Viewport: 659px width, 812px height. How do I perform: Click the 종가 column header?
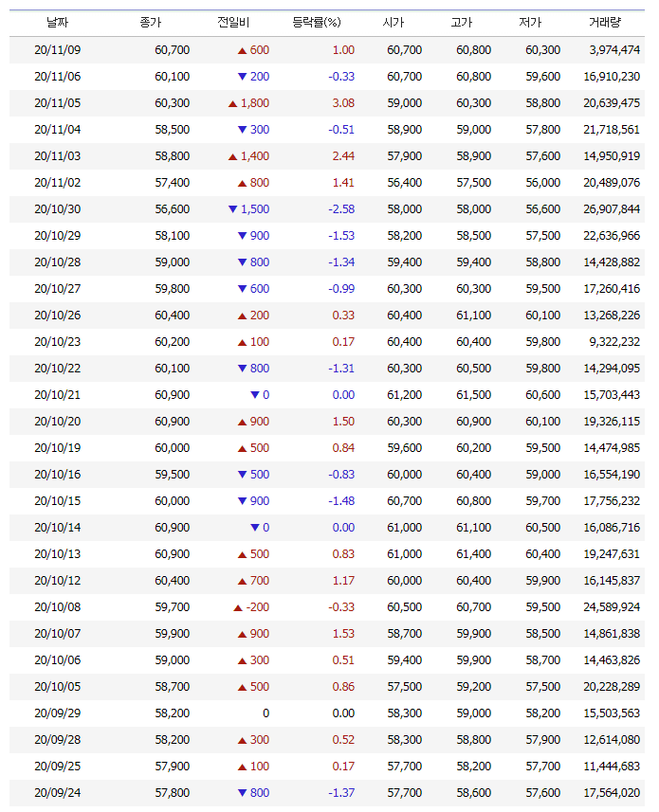[x=151, y=23]
